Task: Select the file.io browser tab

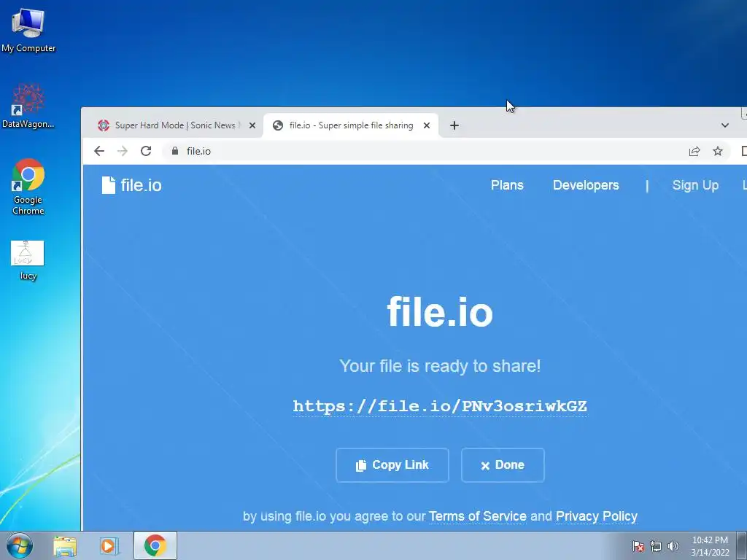Action: tap(350, 125)
